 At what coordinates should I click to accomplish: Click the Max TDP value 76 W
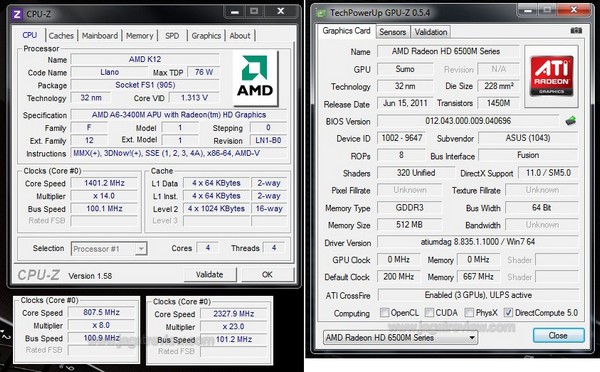pos(204,72)
